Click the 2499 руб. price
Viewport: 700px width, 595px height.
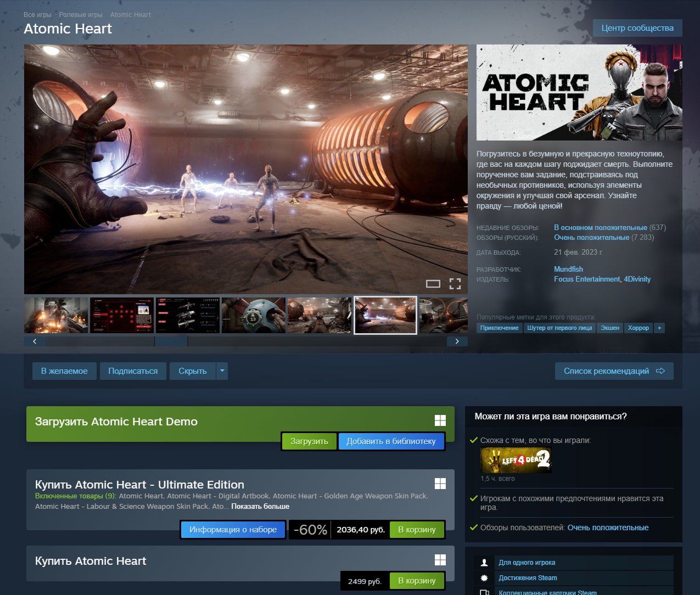(x=365, y=581)
